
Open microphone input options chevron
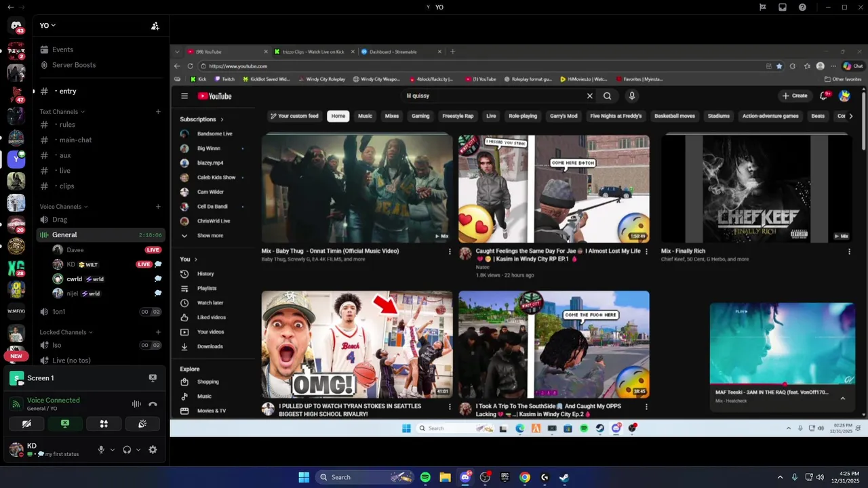(x=113, y=449)
